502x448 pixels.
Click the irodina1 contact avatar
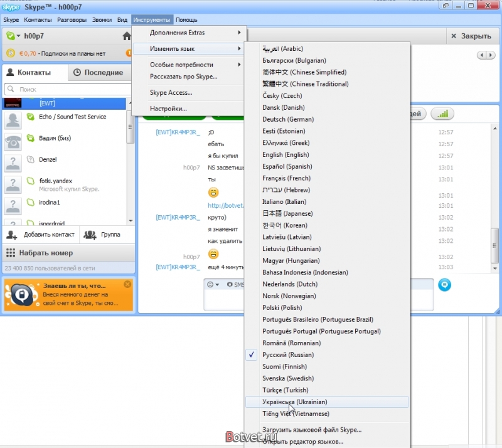13,206
